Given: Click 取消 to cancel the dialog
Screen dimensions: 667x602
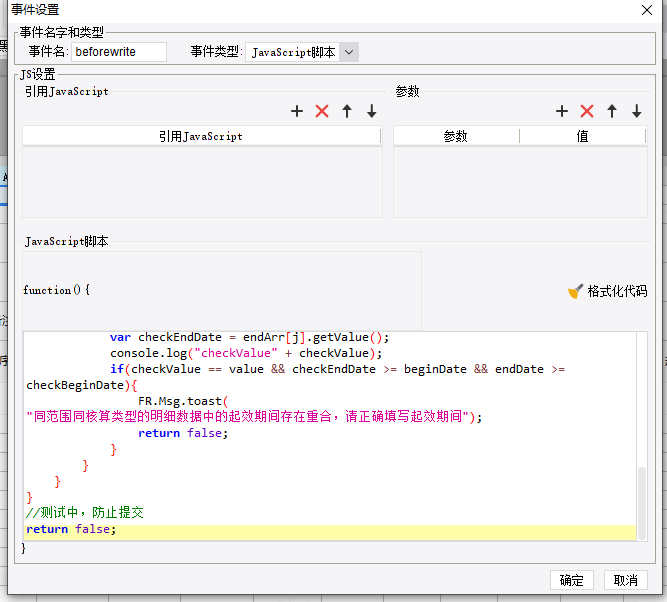Looking at the screenshot, I should pos(625,580).
